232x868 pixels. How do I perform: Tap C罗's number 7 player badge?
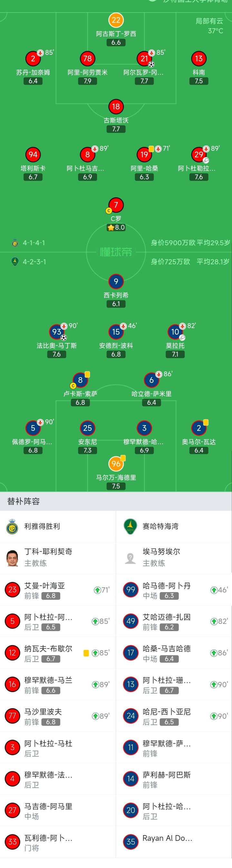click(116, 205)
